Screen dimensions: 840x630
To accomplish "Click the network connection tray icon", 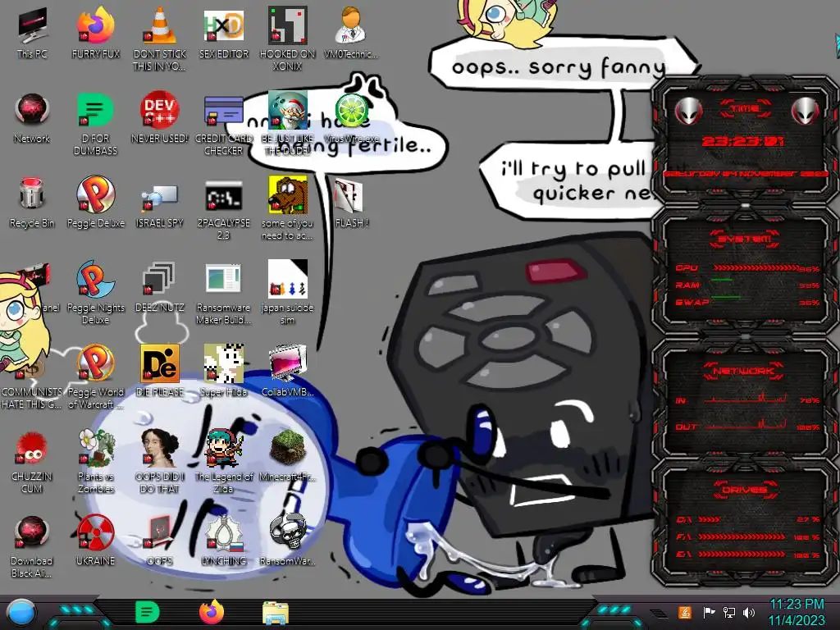I will [x=728, y=612].
